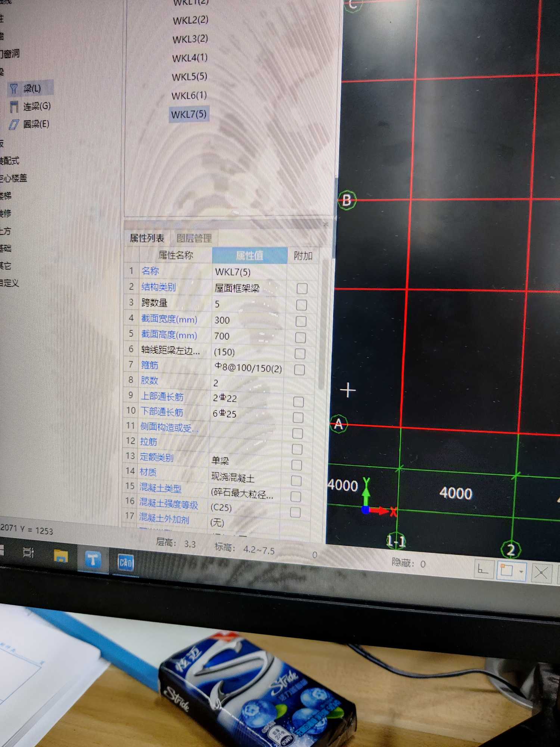
Task: Check the 附加 box for 混凝土强度等级
Action: pyautogui.click(x=295, y=512)
